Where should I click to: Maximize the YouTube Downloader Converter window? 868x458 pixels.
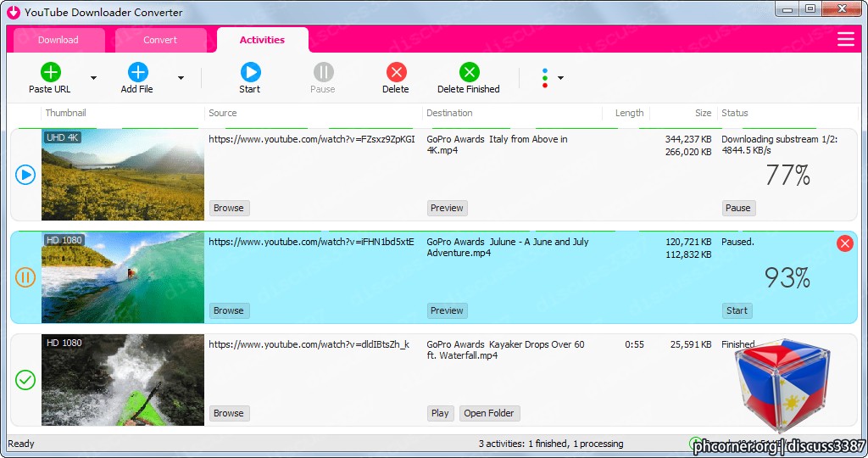click(810, 8)
